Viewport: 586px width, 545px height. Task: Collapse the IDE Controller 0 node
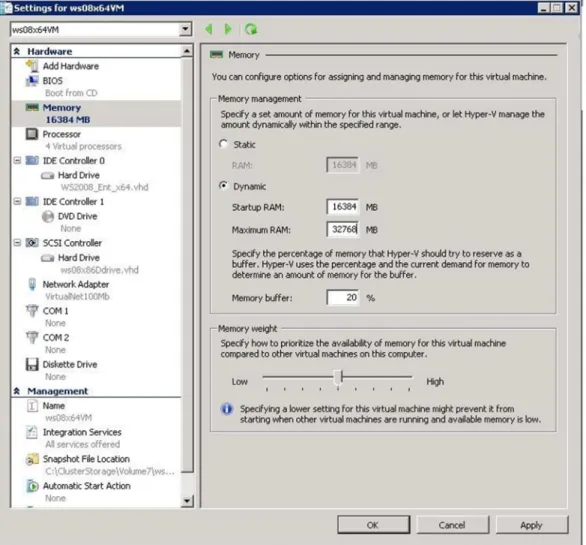point(17,160)
